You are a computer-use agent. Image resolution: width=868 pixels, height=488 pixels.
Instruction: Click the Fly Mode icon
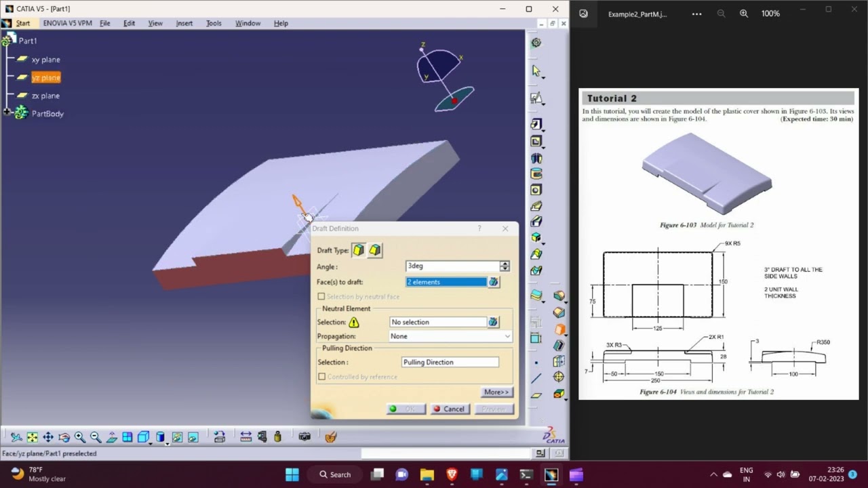point(16,437)
